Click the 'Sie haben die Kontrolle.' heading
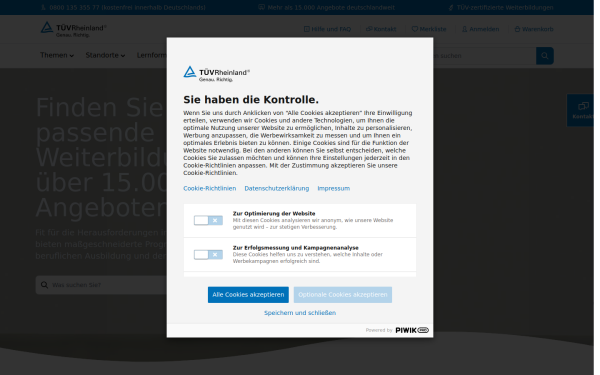 (x=251, y=99)
